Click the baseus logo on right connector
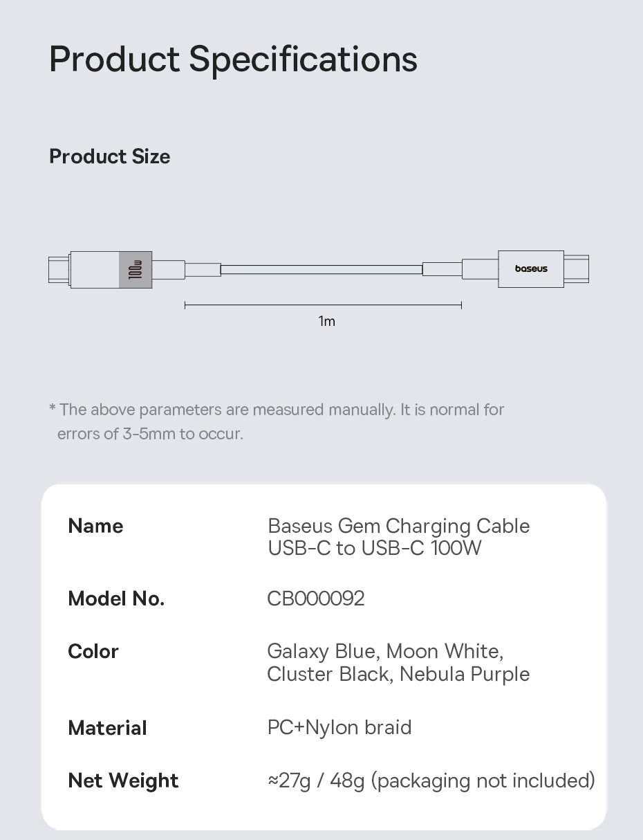This screenshot has width=643, height=840. pyautogui.click(x=531, y=269)
